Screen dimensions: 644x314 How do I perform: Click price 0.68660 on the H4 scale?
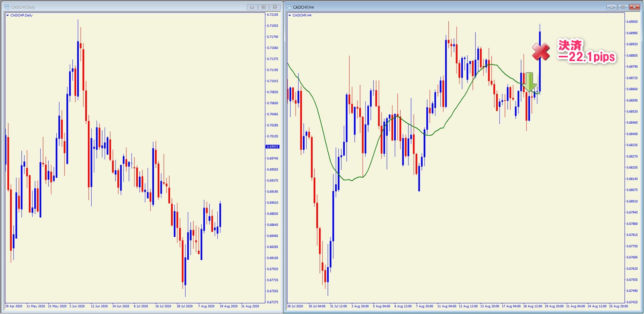coord(632,89)
